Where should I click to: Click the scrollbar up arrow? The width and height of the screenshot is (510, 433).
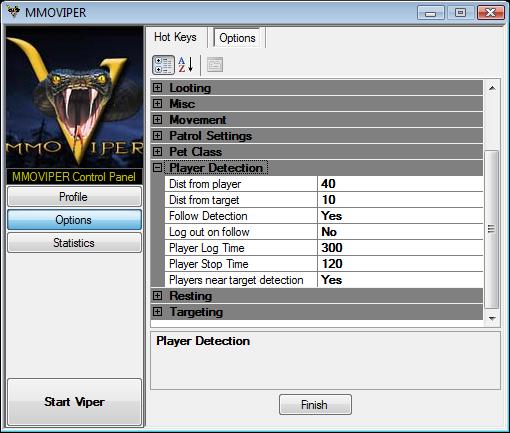[492, 88]
